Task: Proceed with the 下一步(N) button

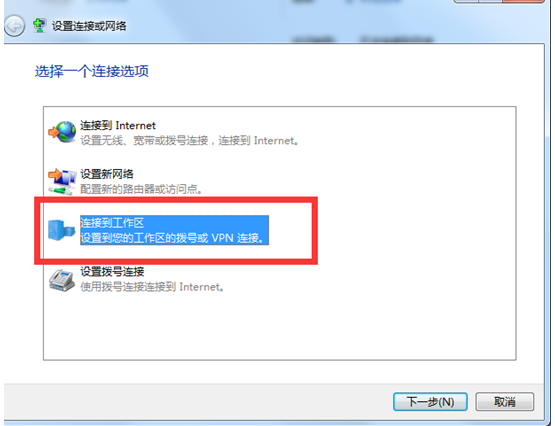Action: click(x=430, y=402)
